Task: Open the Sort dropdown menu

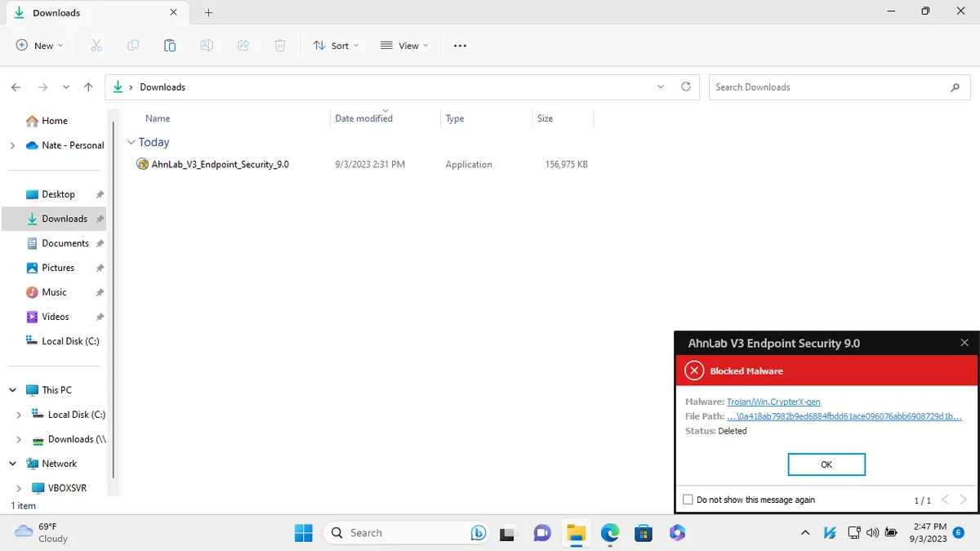Action: (x=336, y=46)
